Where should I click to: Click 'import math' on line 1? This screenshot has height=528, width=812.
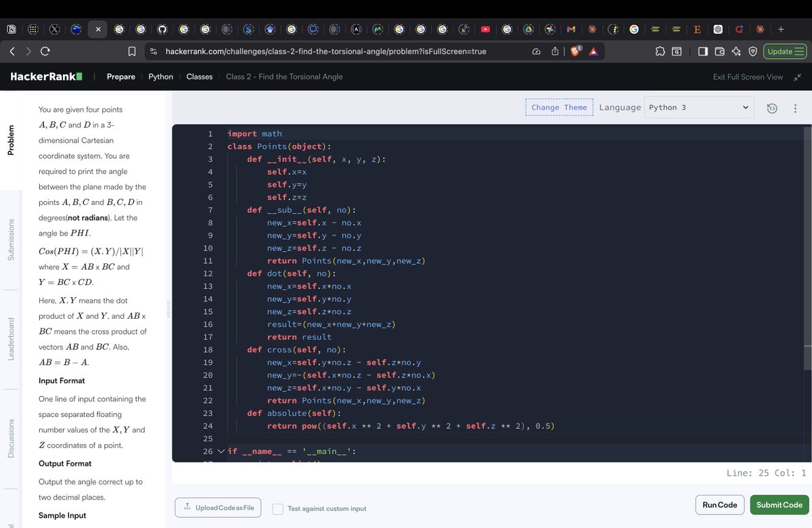pyautogui.click(x=254, y=134)
